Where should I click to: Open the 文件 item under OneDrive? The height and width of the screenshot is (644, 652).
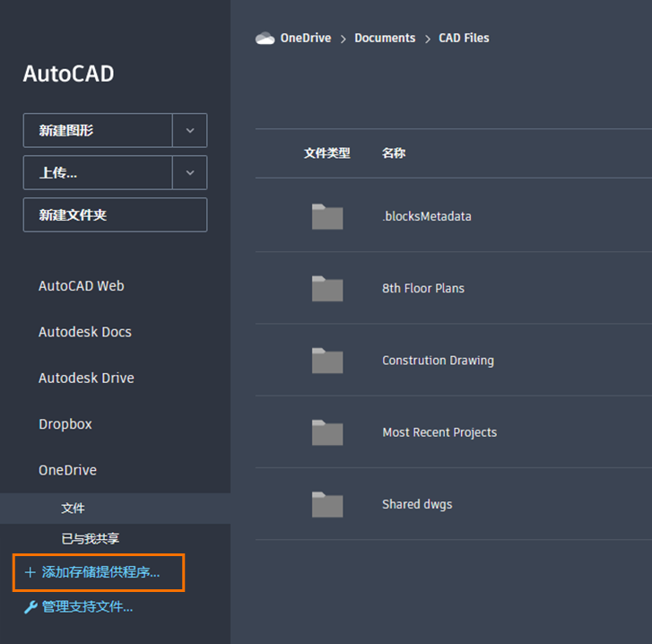(x=115, y=509)
